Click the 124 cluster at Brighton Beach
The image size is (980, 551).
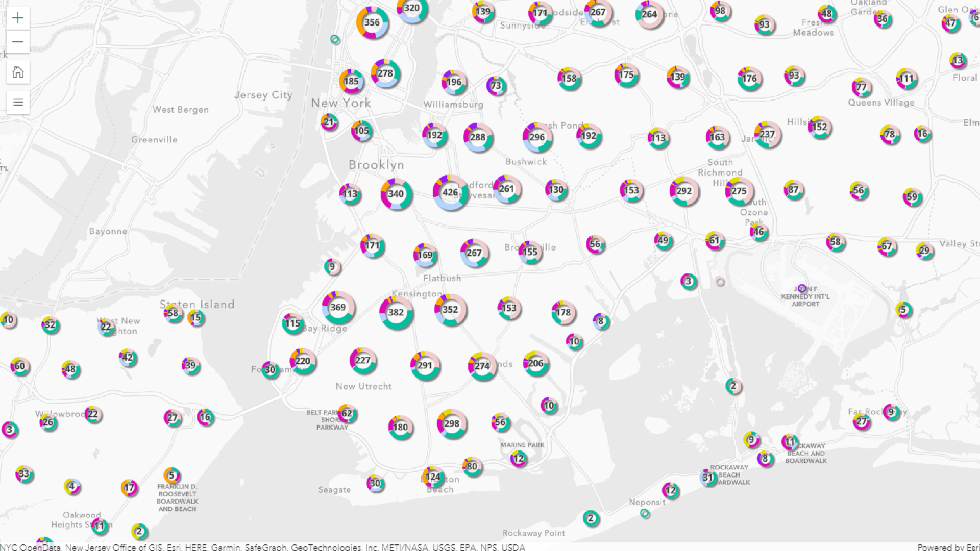(x=433, y=477)
